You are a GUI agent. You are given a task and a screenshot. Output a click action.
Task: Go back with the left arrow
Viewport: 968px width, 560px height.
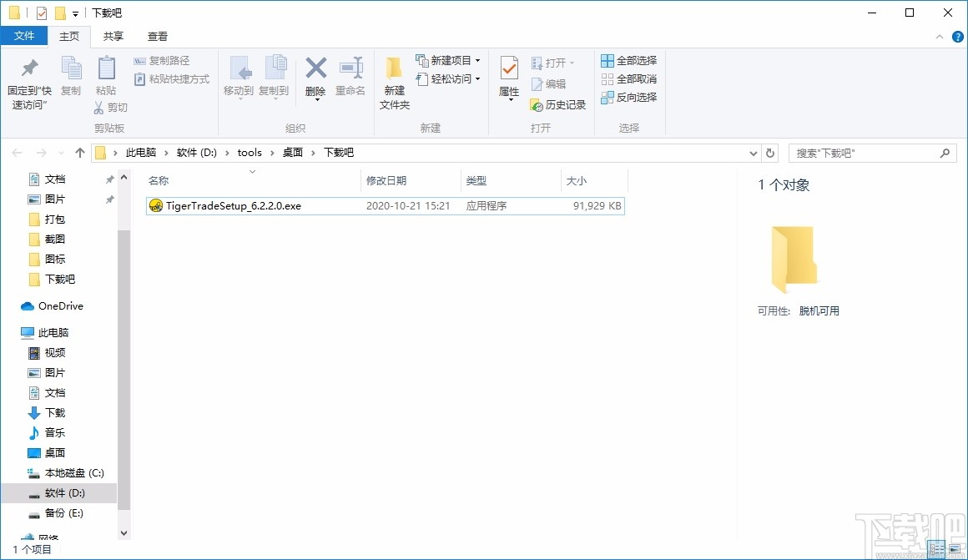pos(17,153)
